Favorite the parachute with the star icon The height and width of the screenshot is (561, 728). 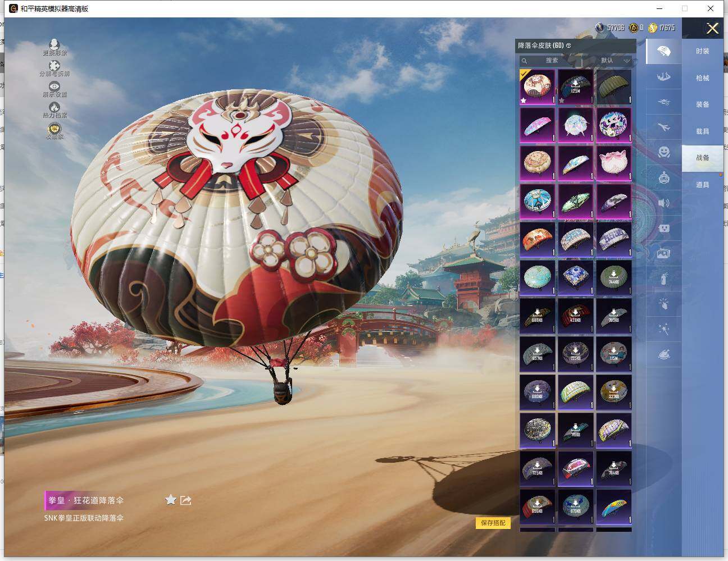tap(171, 500)
